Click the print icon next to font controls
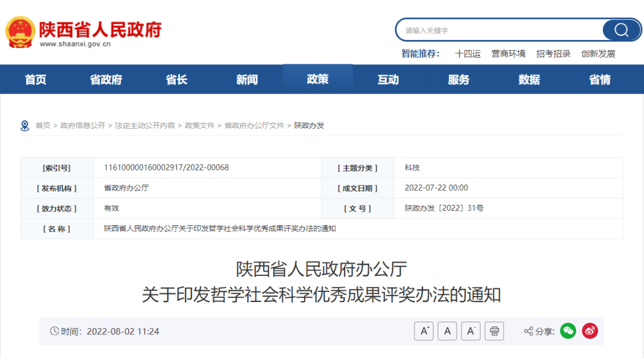This screenshot has height=358, width=644. [x=494, y=331]
